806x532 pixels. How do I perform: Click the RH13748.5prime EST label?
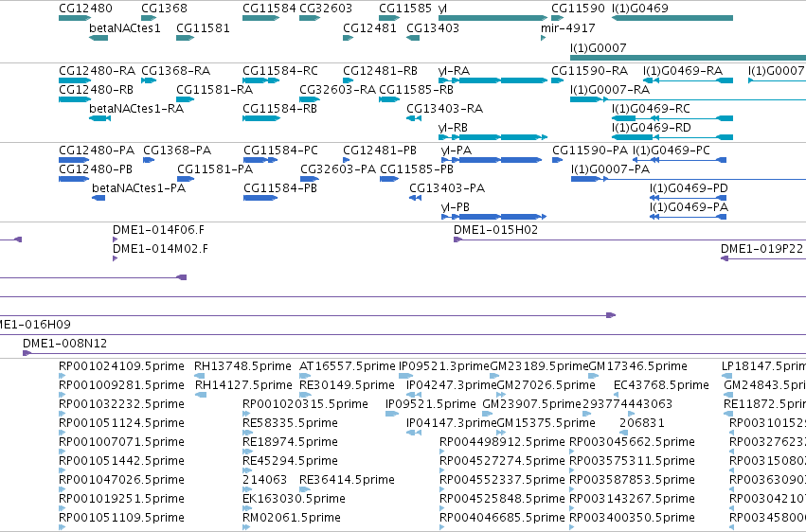tap(242, 366)
